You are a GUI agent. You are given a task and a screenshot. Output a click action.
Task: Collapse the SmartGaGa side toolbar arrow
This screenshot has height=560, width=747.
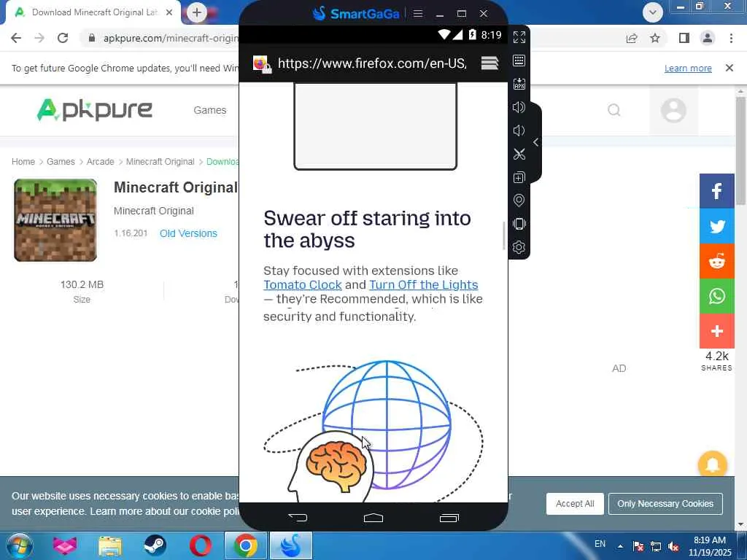(x=536, y=142)
